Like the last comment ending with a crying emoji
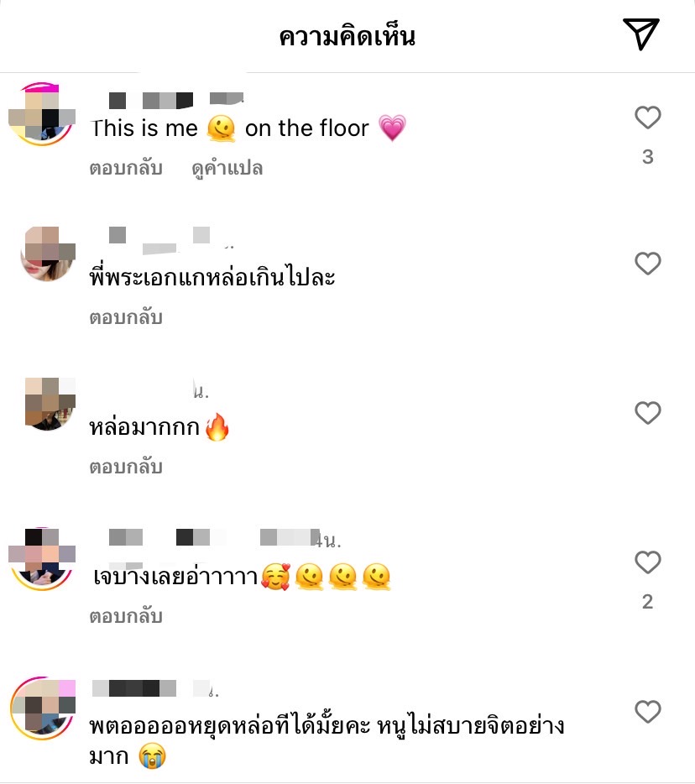This screenshot has height=784, width=695. pos(647,712)
